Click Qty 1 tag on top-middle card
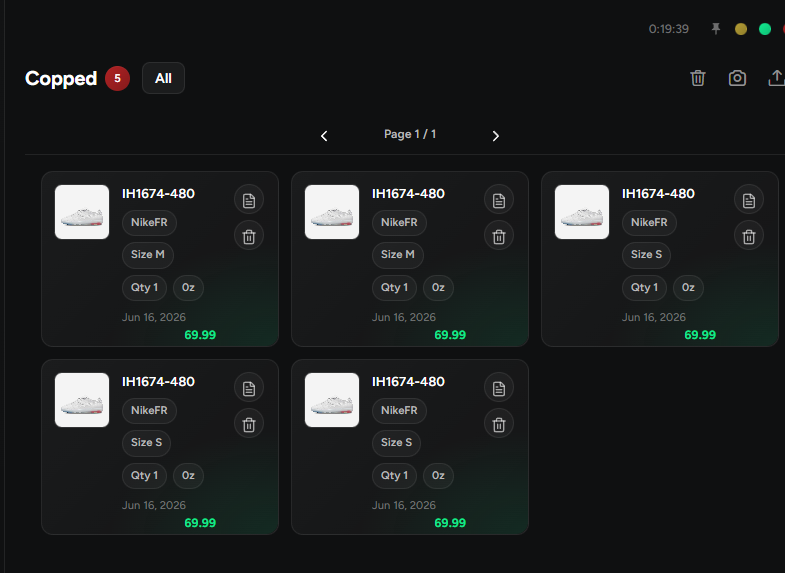The width and height of the screenshot is (785, 573). pos(394,288)
